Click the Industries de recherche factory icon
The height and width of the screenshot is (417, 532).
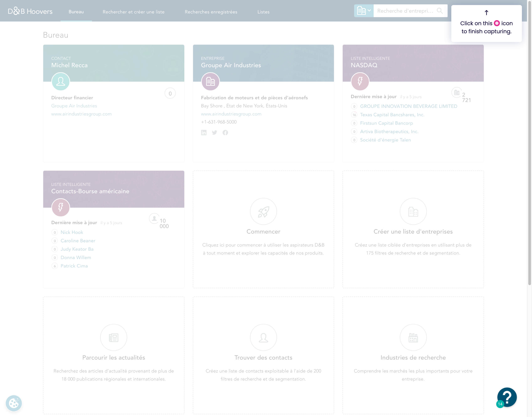pyautogui.click(x=413, y=337)
